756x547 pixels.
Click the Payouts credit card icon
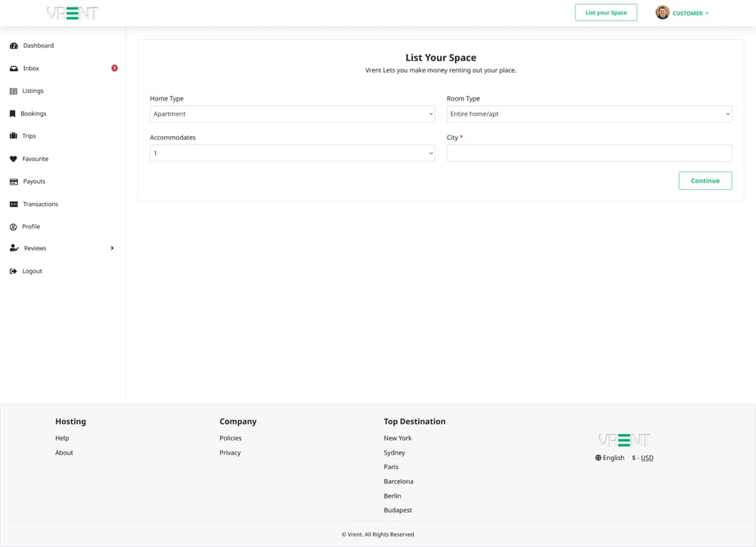pos(14,182)
